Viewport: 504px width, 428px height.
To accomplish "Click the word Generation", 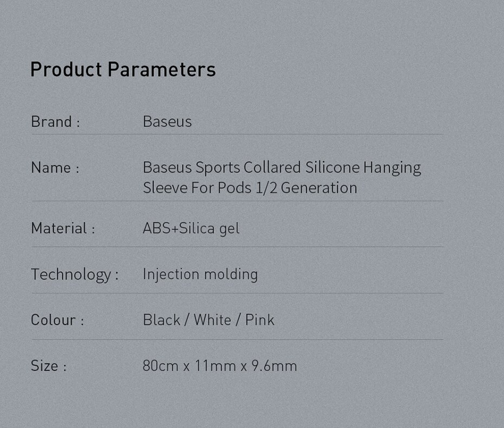I will click(x=319, y=188).
